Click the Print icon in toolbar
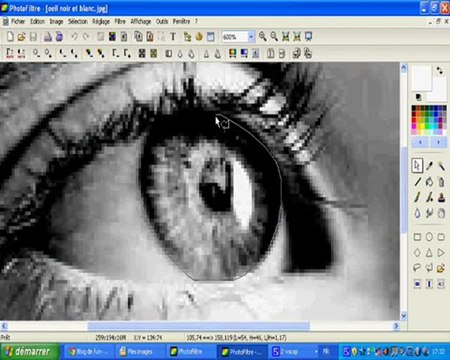450x360 pixels. pos(48,36)
